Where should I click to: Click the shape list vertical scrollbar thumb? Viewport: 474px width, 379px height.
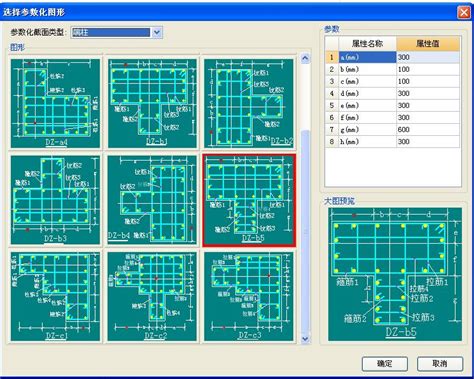pyautogui.click(x=305, y=232)
